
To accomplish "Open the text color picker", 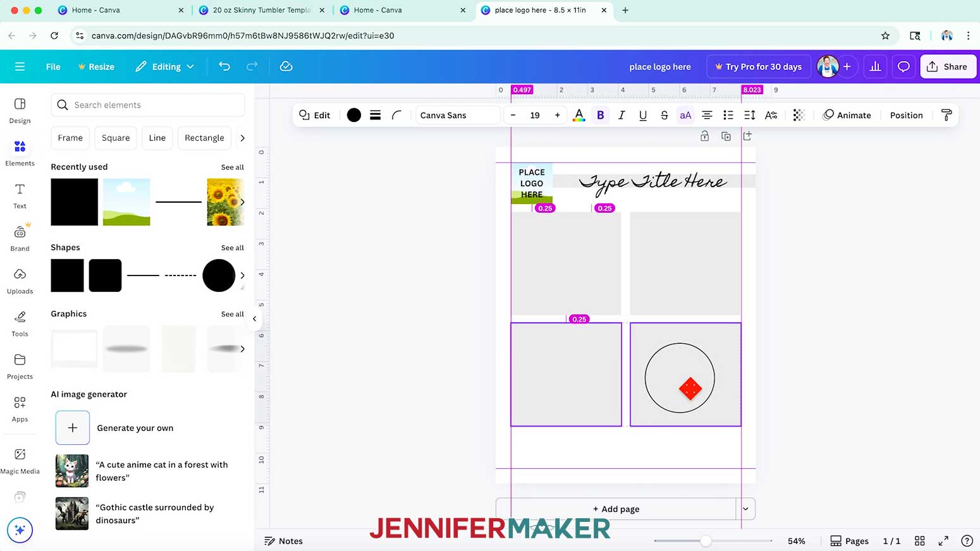I will [579, 115].
